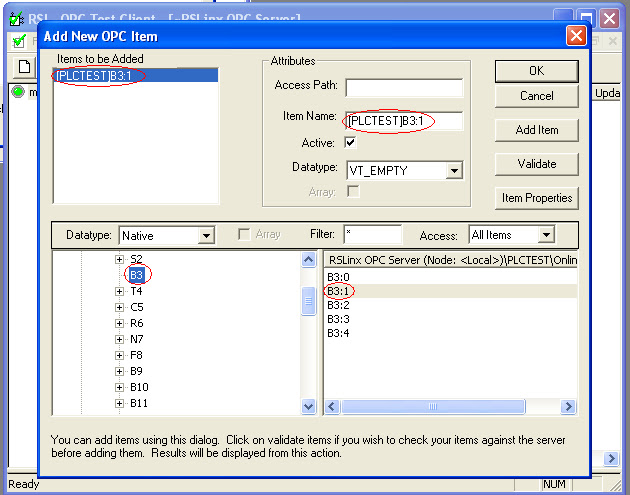Open Item Properties
This screenshot has width=630, height=495.
[536, 198]
